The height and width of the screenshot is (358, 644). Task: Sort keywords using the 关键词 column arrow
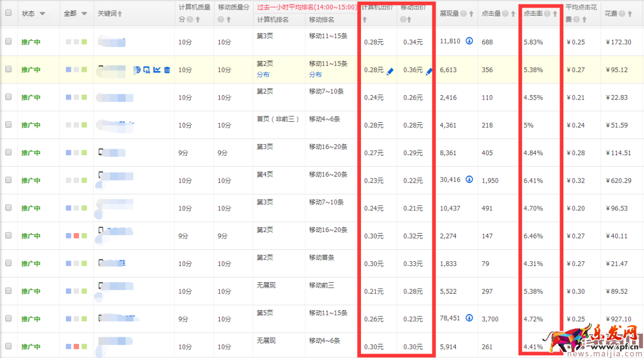[120, 13]
